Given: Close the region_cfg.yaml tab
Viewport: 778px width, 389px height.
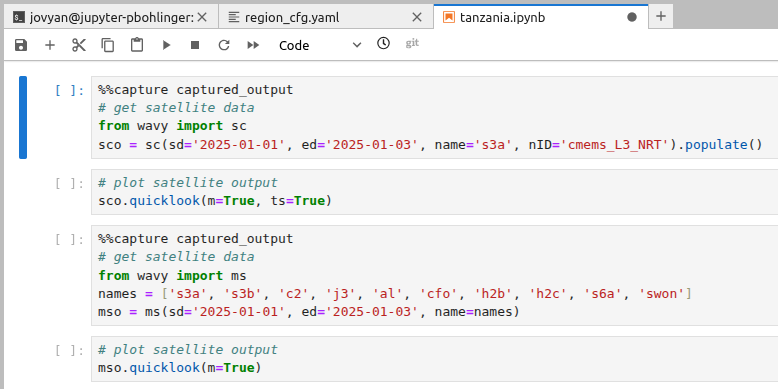Looking at the screenshot, I should pos(417,17).
